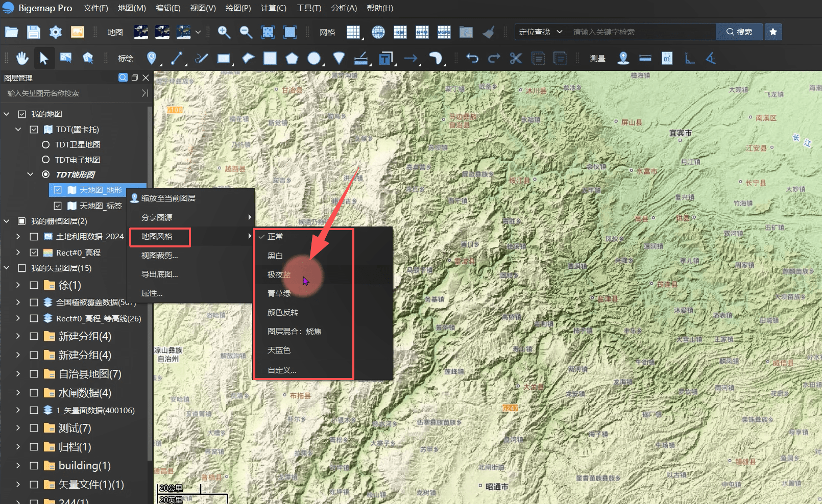
Task: Check the 土地利用数据_2024 layer checkbox
Action: point(34,236)
